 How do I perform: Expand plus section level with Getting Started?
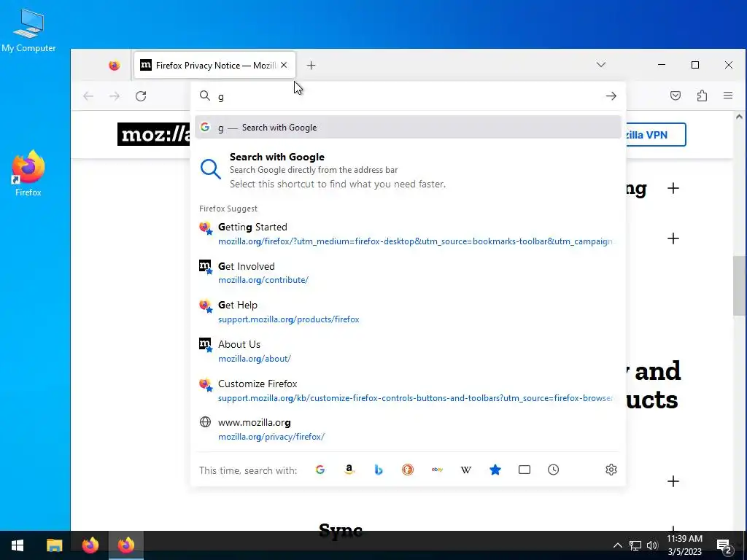pyautogui.click(x=673, y=238)
